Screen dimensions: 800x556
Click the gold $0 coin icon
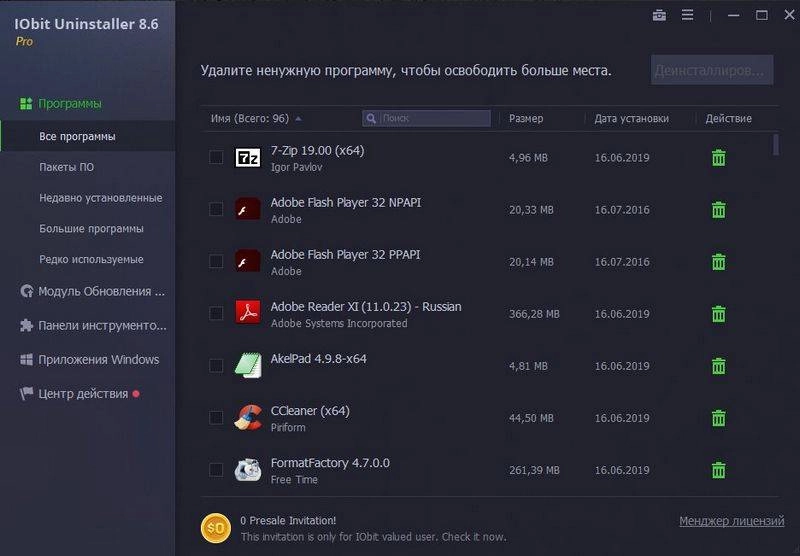[216, 528]
